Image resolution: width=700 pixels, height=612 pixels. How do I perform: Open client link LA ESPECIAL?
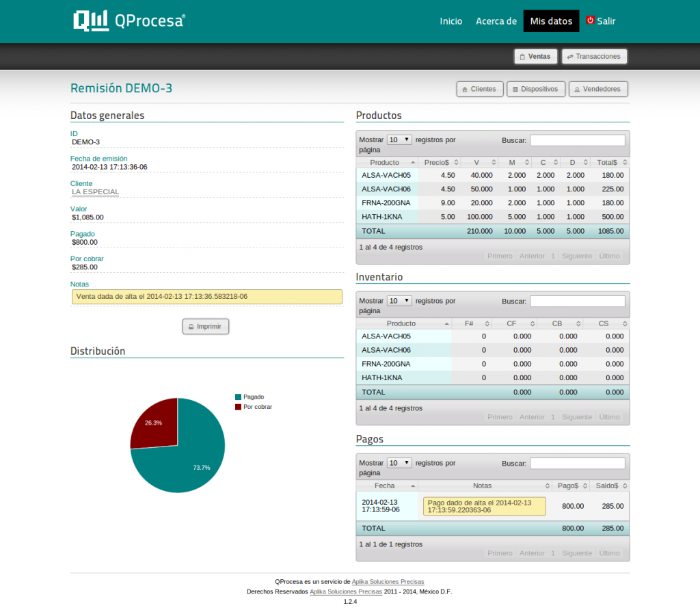pyautogui.click(x=96, y=192)
